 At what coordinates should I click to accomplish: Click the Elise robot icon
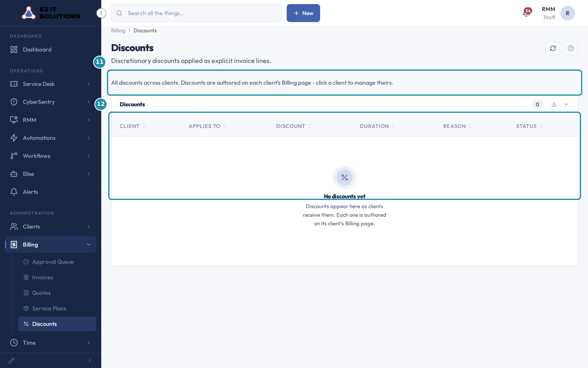pyautogui.click(x=14, y=174)
